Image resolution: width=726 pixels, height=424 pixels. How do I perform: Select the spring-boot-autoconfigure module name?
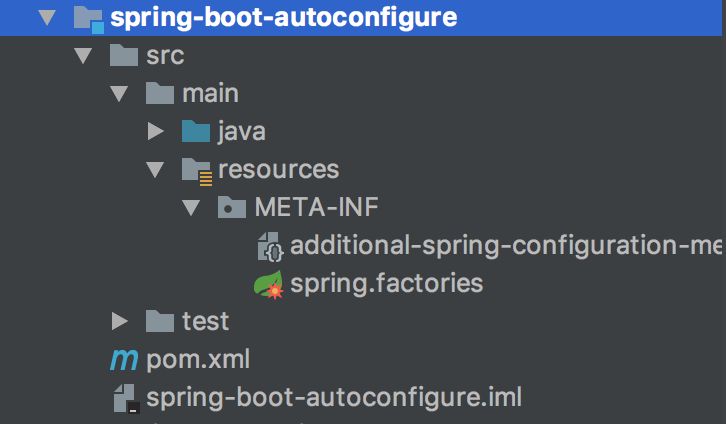pos(284,18)
